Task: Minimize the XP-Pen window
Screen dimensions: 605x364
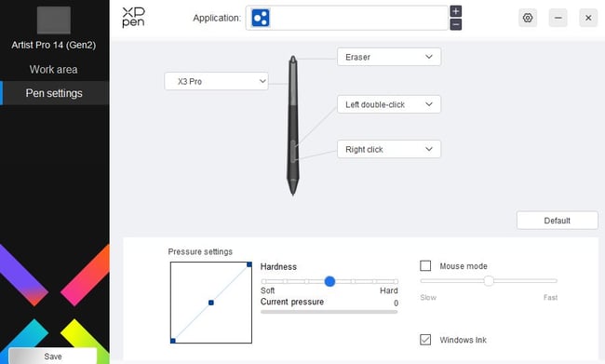Action: point(558,18)
